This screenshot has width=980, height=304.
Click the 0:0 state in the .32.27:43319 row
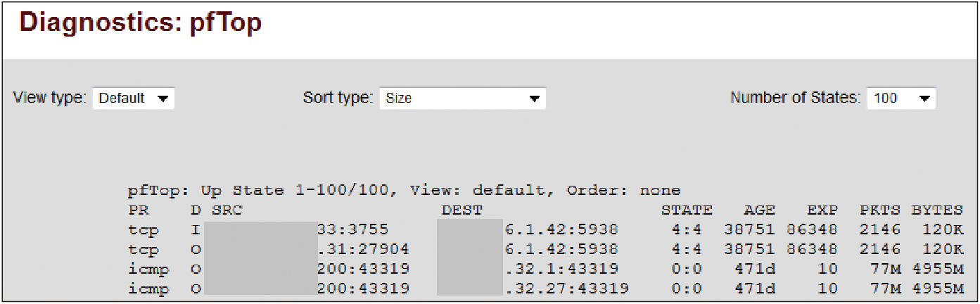point(687,289)
